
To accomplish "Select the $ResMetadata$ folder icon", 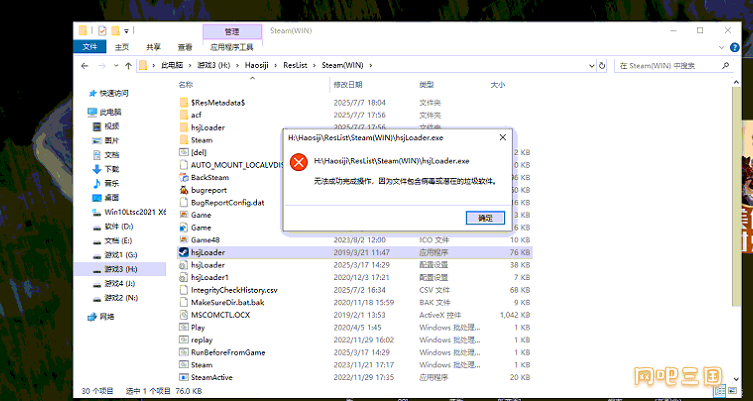I will point(183,103).
